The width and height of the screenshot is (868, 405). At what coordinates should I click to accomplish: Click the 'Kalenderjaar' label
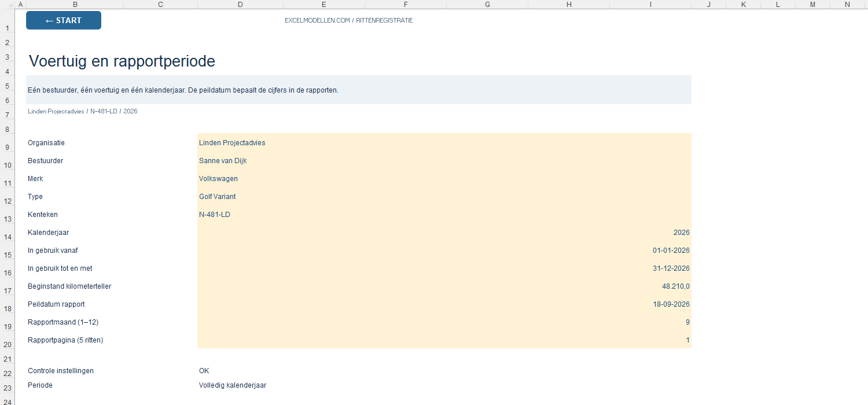tap(49, 233)
